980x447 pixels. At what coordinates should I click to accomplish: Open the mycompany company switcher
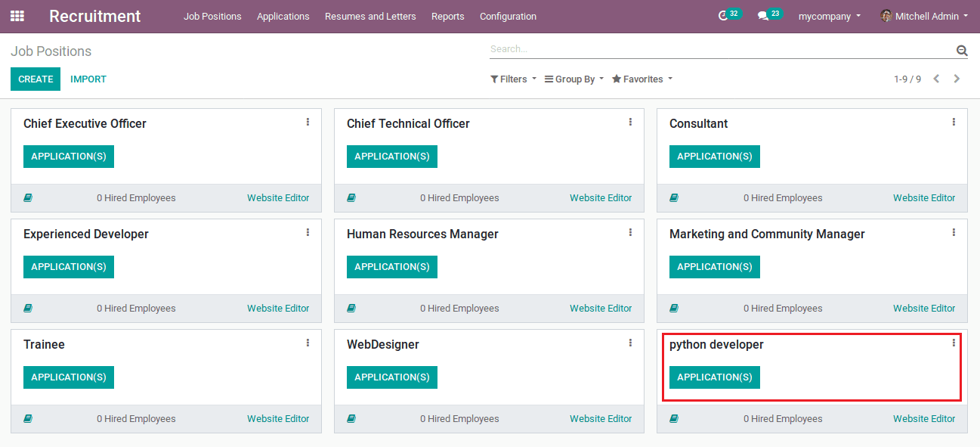830,16
